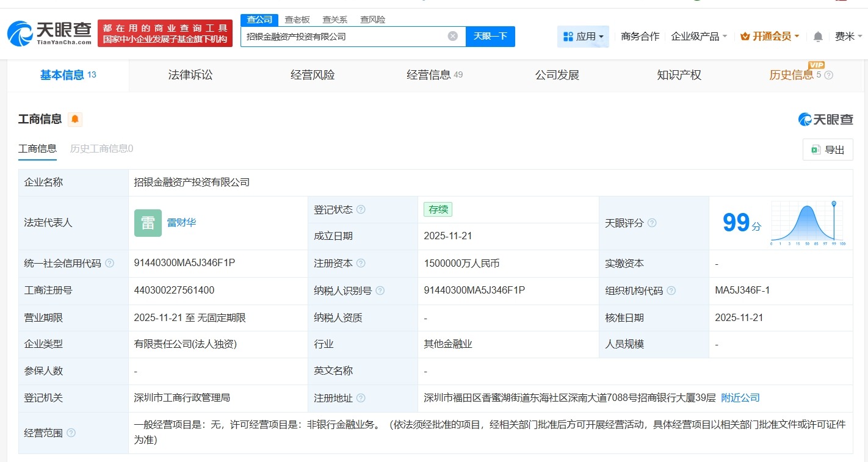The width and height of the screenshot is (868, 462).
Task: Click the help icon beside 天眼评分
Action: [652, 223]
